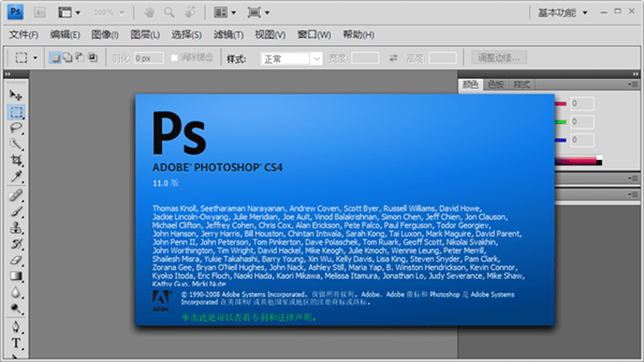Screen dimensions: 644x362
Task: Select the Horizontal Type tool
Action: (x=16, y=344)
